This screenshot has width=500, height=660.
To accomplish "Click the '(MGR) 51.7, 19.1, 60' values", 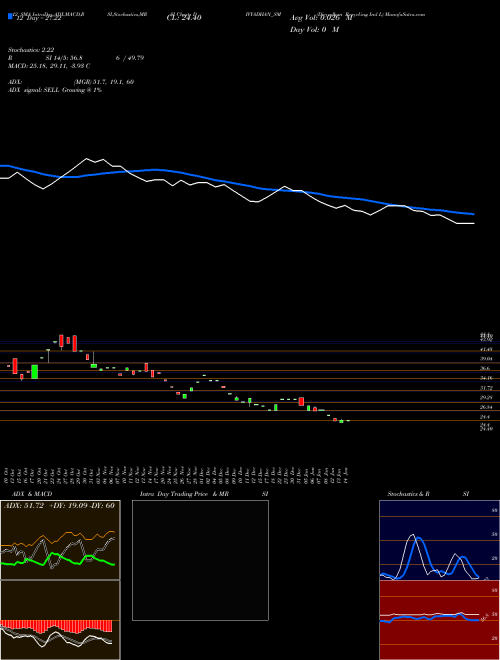I will (104, 82).
